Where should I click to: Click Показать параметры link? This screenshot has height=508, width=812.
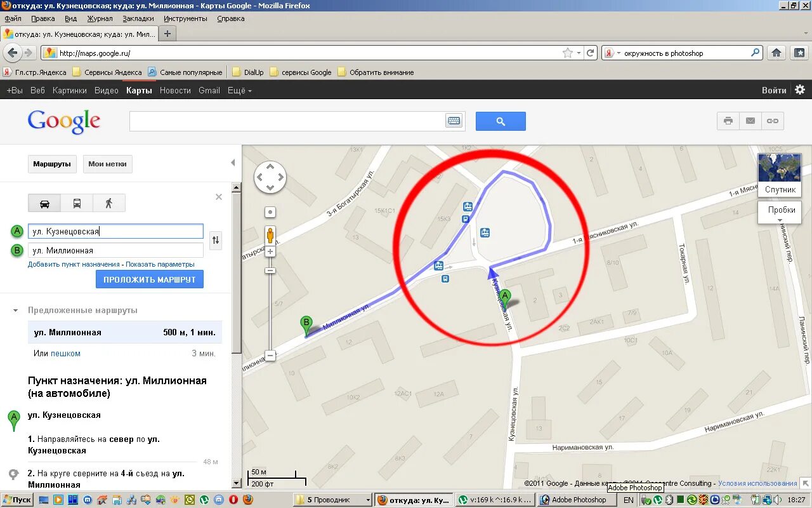tap(160, 264)
